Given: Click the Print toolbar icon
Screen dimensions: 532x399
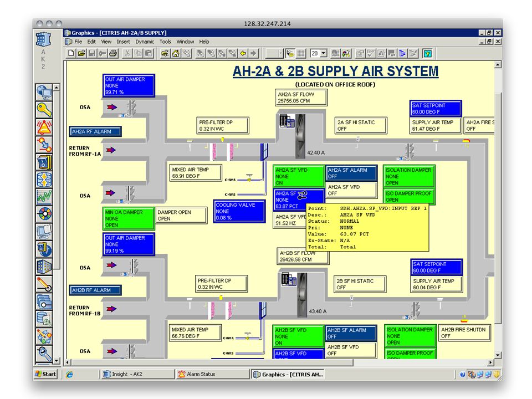Looking at the screenshot, I should [x=113, y=53].
